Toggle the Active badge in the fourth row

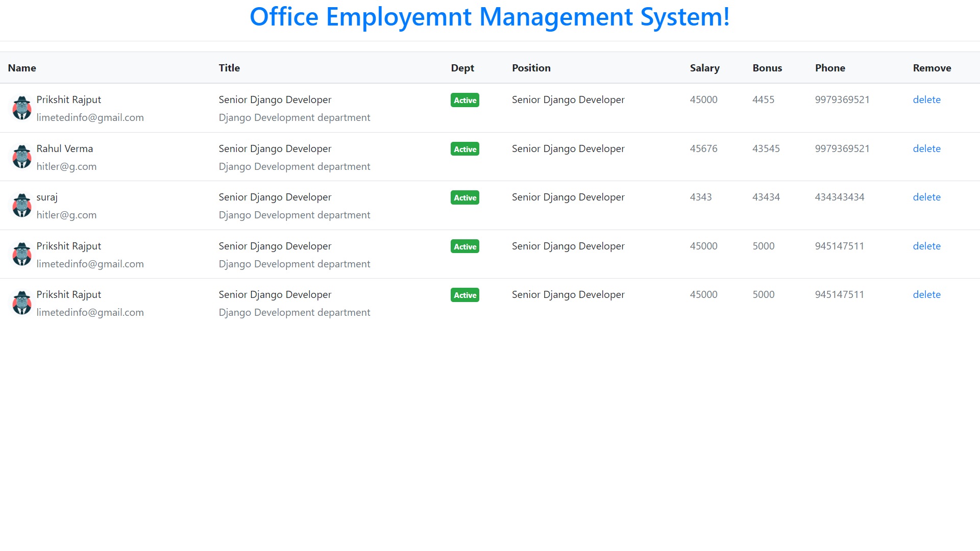tap(464, 246)
